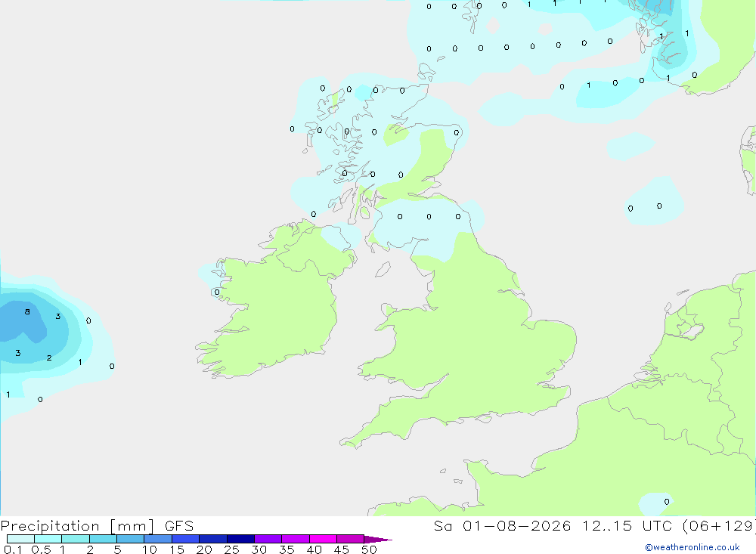The width and height of the screenshot is (756, 554).
Task: Click the 30–35 mm violet legend segment
Action: [268, 539]
